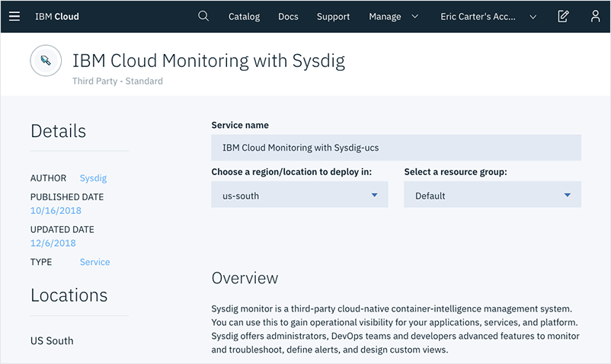Open Eric Carter's account switcher
Viewport: 611px width, 364px height.
[x=478, y=16]
